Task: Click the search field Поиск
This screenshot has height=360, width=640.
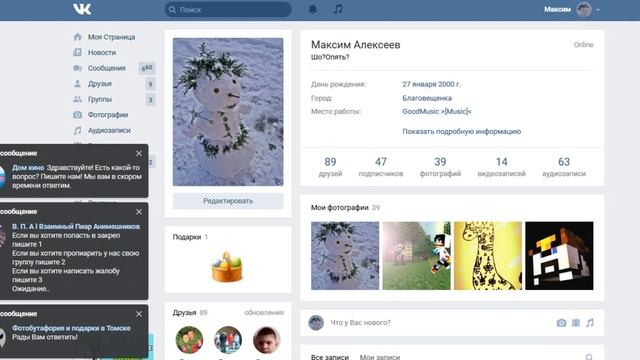Action: pyautogui.click(x=228, y=9)
